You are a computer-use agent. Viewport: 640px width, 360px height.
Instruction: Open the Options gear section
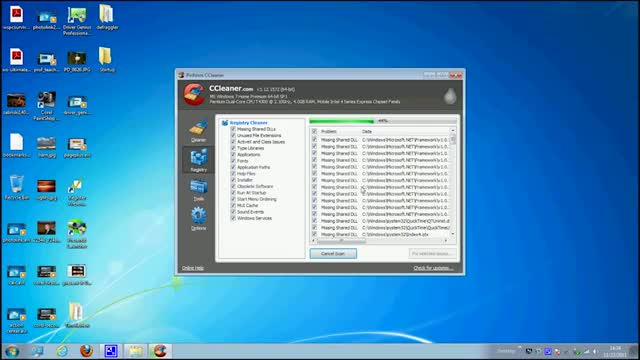[198, 219]
